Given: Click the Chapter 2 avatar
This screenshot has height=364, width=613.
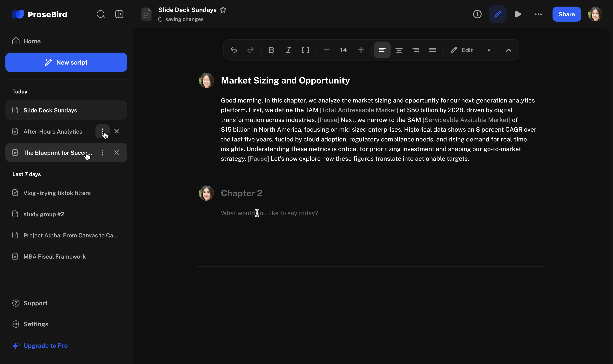Looking at the screenshot, I should [x=206, y=193].
